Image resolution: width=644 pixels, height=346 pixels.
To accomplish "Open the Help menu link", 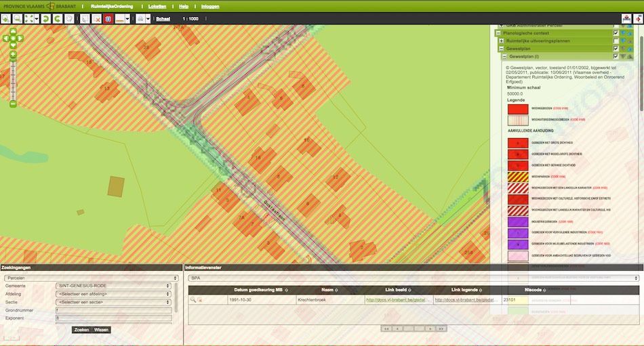I will pyautogui.click(x=184, y=7).
